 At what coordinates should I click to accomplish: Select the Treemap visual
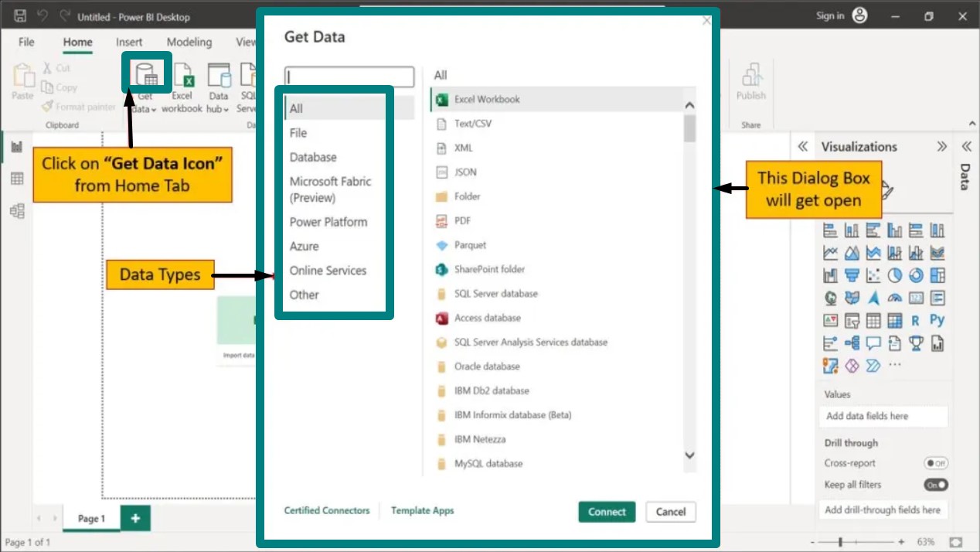pyautogui.click(x=937, y=275)
